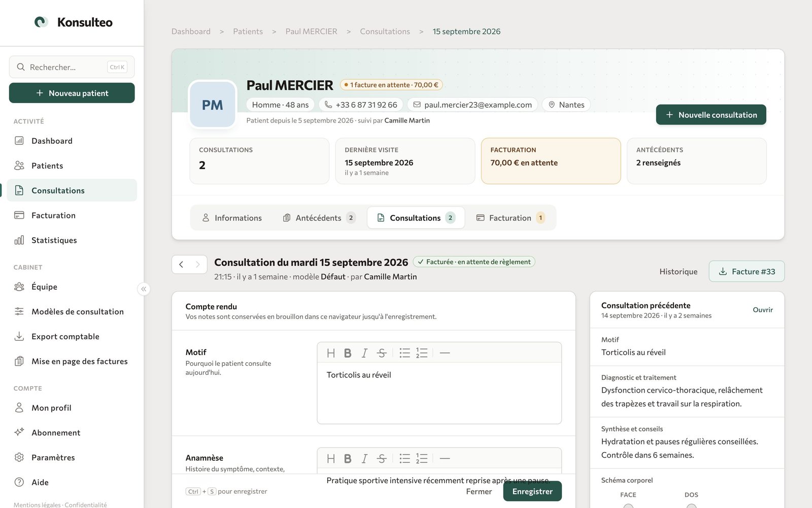Viewport: 812px width, 508px height.
Task: Go to next consultation with right chevron
Action: tap(198, 264)
